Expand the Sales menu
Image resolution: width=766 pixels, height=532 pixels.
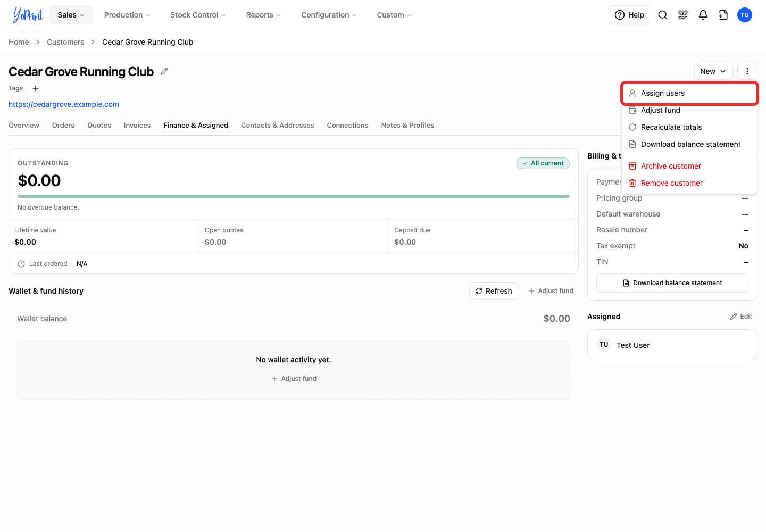(x=71, y=15)
